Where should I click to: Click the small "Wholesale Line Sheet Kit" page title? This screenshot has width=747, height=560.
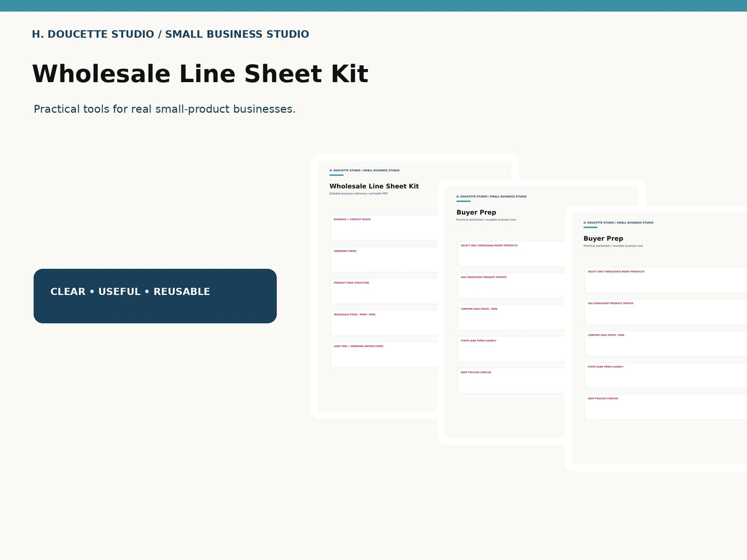pyautogui.click(x=374, y=186)
